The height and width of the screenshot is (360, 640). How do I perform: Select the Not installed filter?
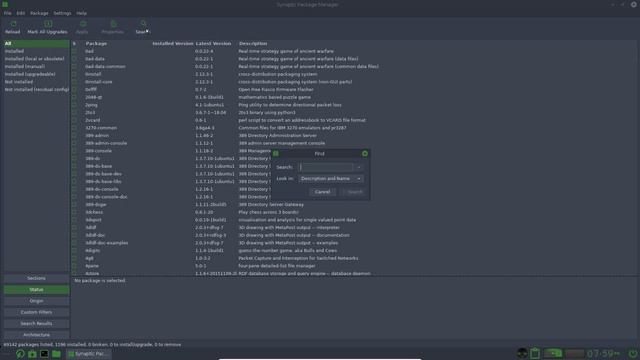(x=36, y=82)
